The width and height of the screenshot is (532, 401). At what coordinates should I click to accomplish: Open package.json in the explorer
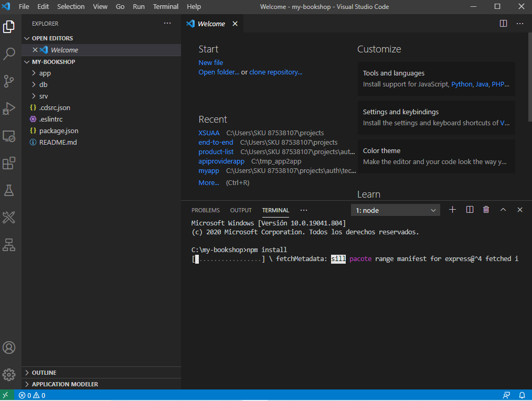[x=58, y=131]
